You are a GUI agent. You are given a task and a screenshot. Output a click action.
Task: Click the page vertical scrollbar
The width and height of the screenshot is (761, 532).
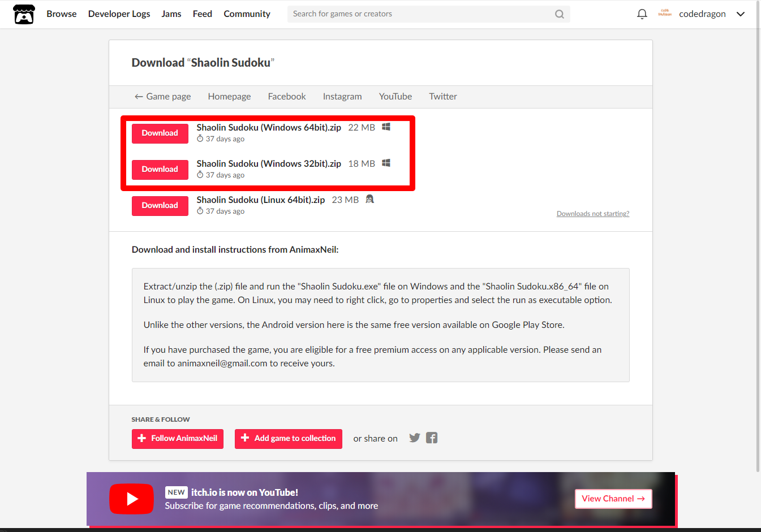[x=758, y=236]
